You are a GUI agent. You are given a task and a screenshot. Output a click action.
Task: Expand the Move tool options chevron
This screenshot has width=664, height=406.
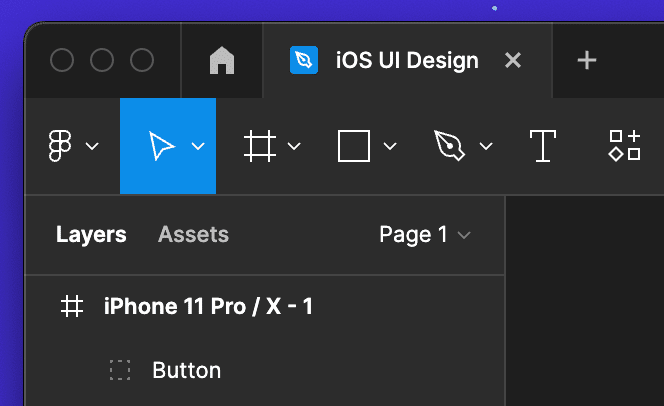[x=198, y=146]
